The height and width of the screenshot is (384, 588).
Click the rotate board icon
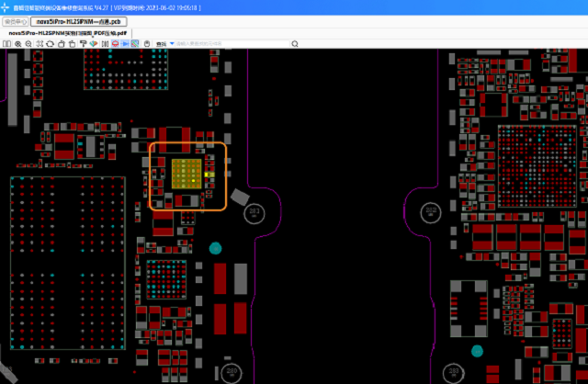click(51, 43)
